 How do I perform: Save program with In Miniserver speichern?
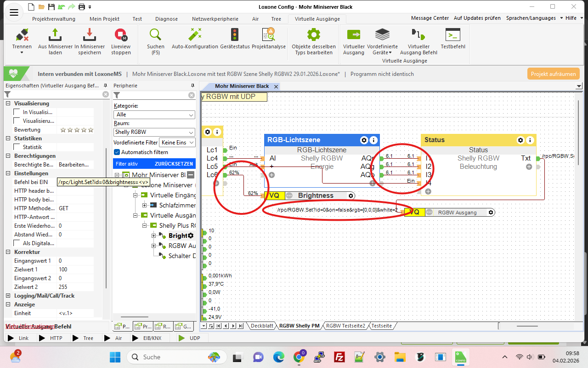click(x=90, y=41)
